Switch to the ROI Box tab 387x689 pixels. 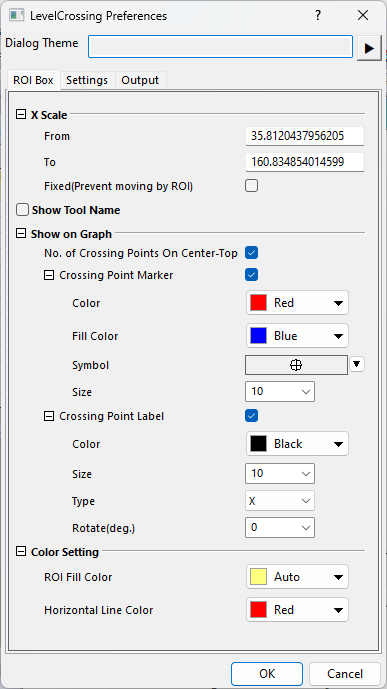click(33, 80)
